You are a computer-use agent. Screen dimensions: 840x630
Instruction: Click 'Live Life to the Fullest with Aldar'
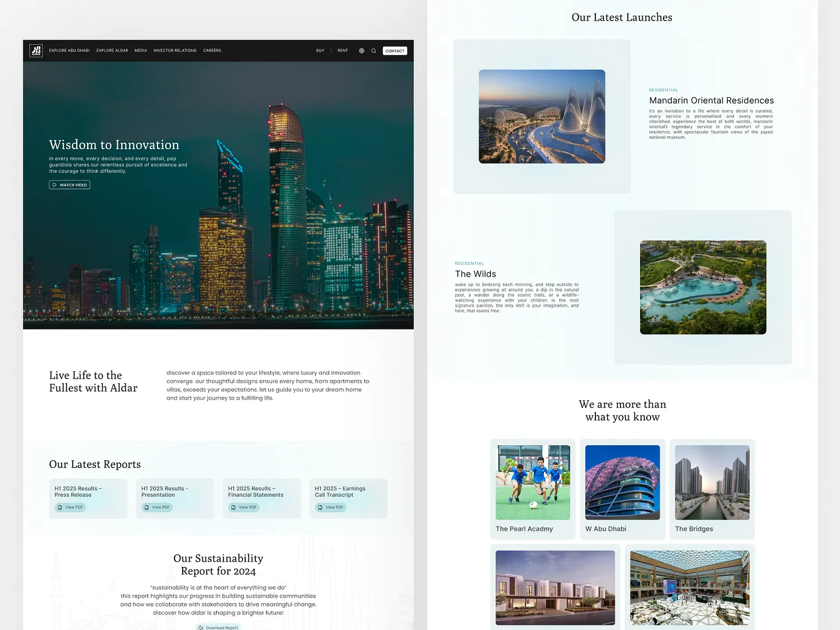click(93, 381)
